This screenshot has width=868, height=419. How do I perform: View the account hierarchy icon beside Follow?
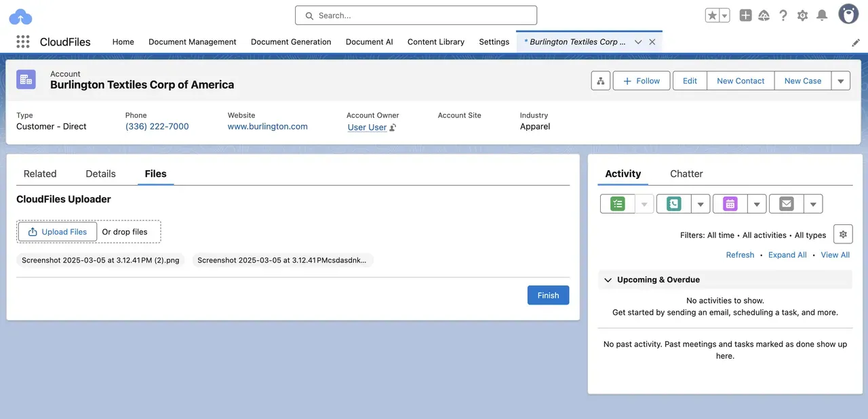600,80
